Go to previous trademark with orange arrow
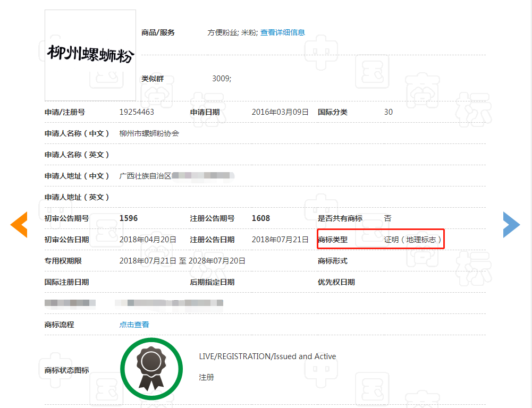 tap(19, 225)
